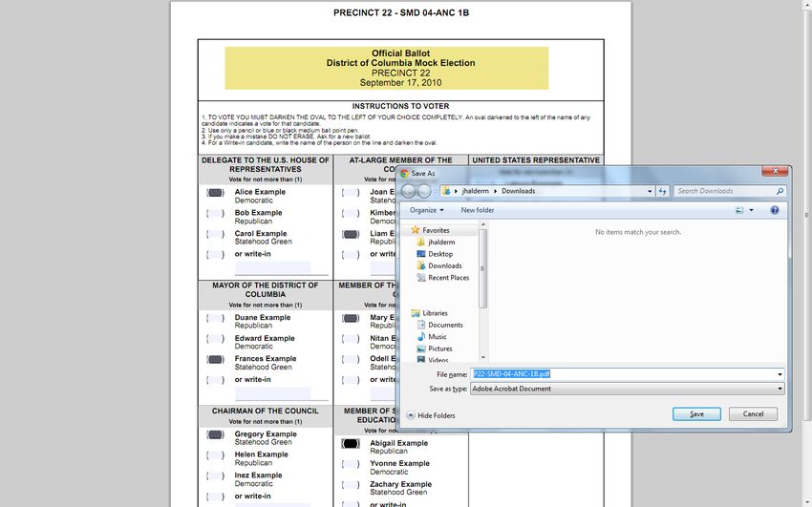Click the Hide Folders arrow icon
812x507 pixels.
click(x=411, y=415)
